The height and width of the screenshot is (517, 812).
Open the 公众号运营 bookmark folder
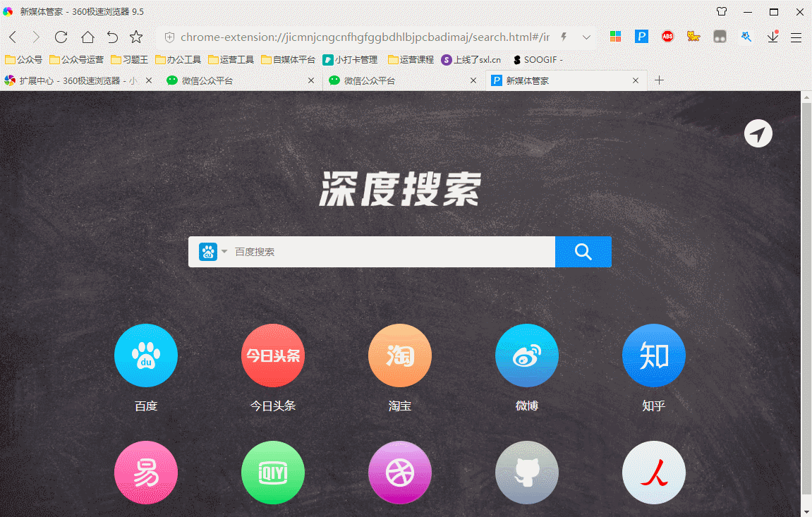76,59
